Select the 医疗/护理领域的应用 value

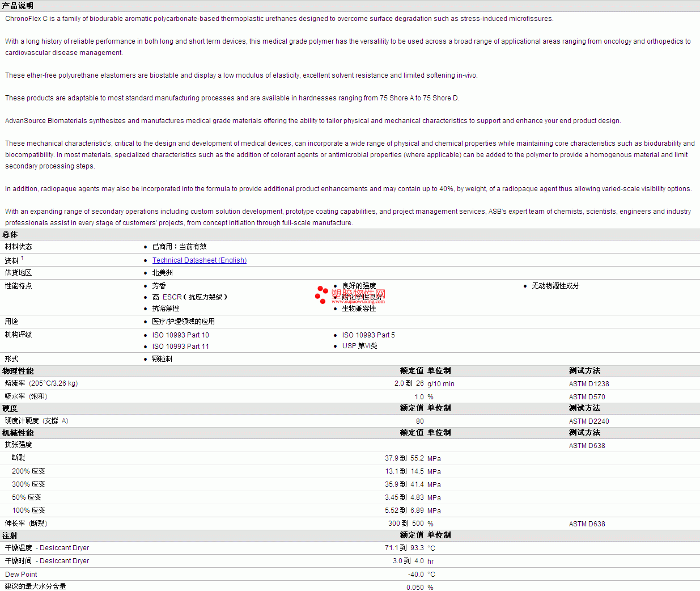coord(184,322)
